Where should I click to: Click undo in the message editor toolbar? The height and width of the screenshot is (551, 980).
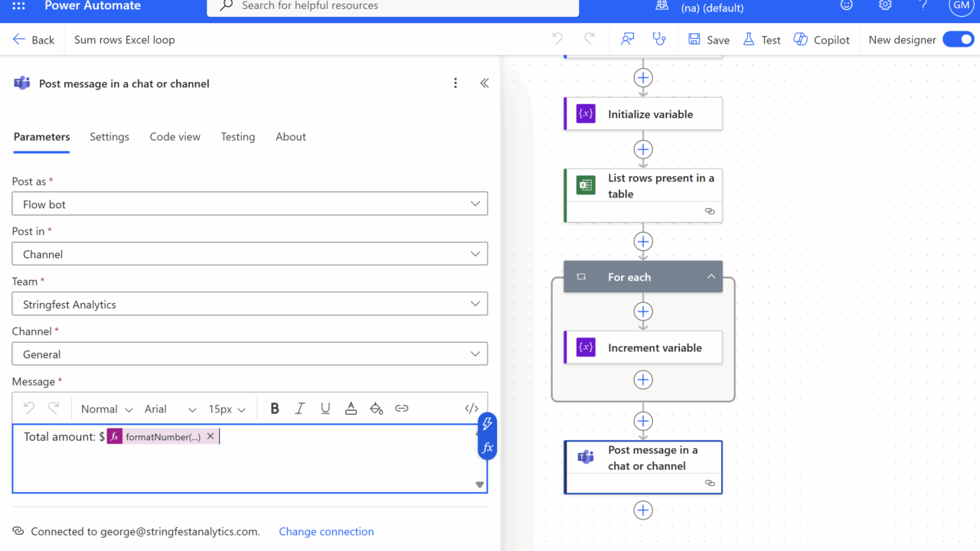point(29,409)
